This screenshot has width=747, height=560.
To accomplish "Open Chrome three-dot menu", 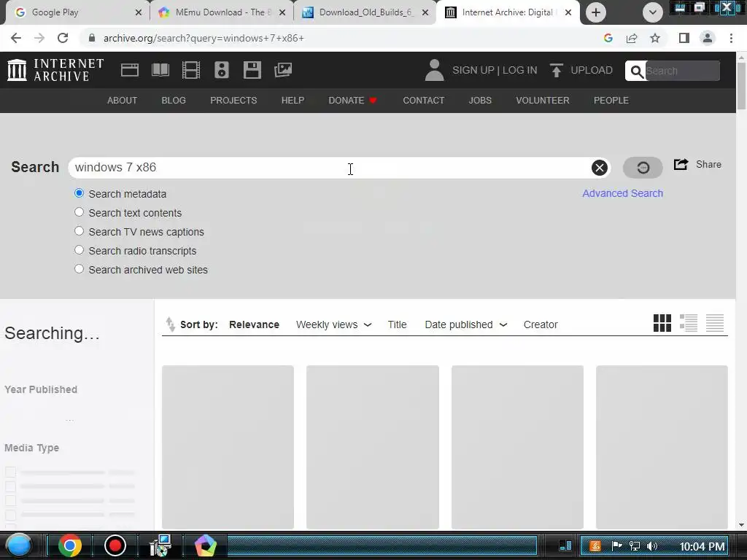I will 731,38.
